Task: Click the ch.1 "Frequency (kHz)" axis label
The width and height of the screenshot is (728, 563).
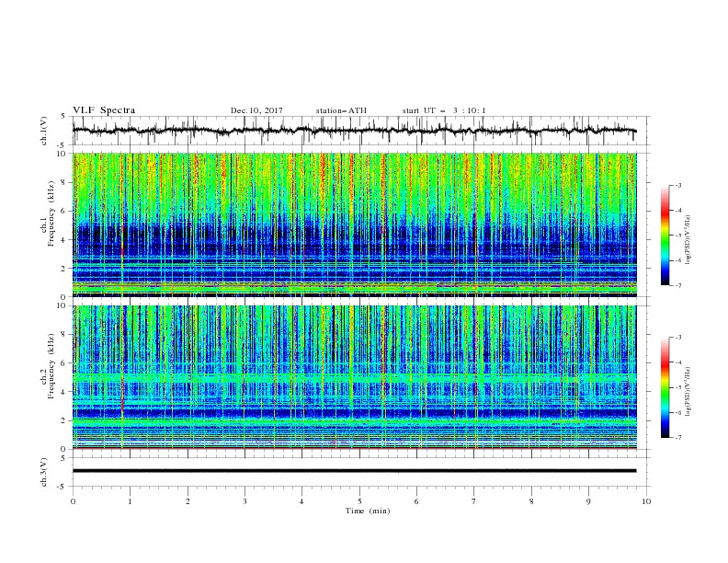Action: pos(51,214)
